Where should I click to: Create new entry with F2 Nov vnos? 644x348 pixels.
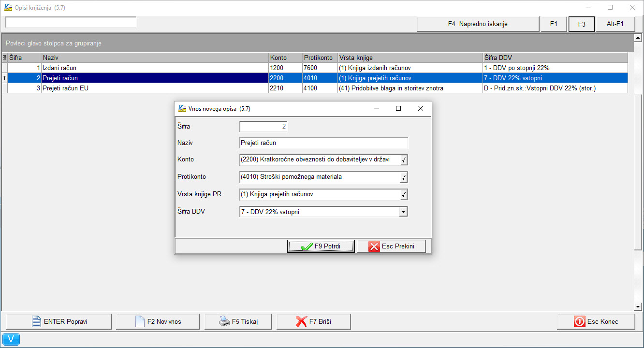(158, 321)
